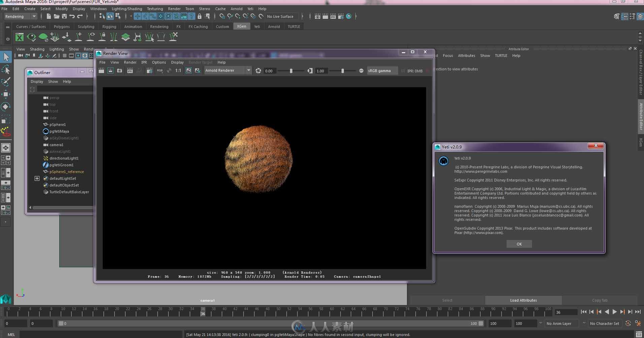This screenshot has height=338, width=644.
Task: Switch to the Yeti shelf tab
Action: coord(257,26)
